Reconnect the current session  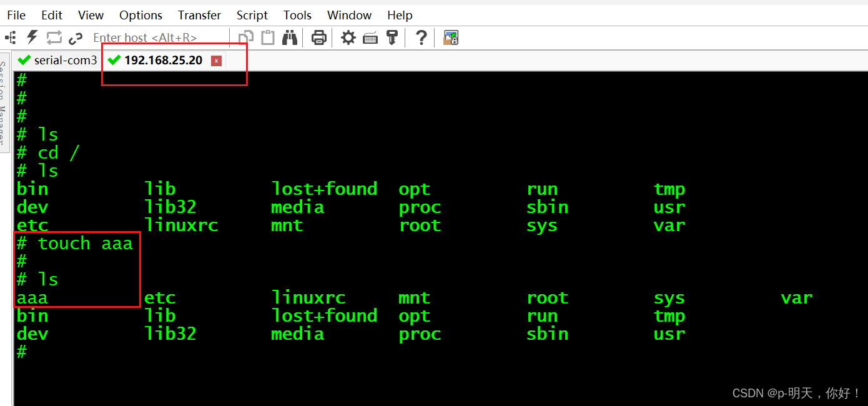tap(54, 37)
